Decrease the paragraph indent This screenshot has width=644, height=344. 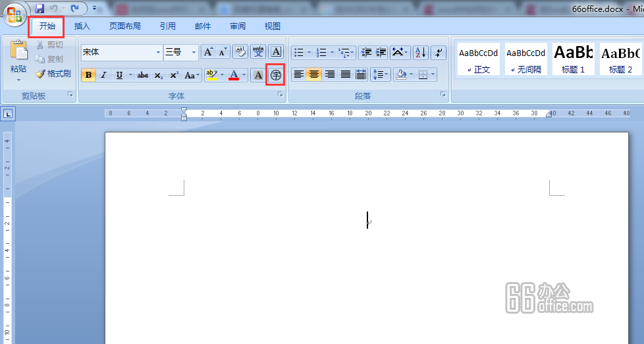click(x=366, y=52)
